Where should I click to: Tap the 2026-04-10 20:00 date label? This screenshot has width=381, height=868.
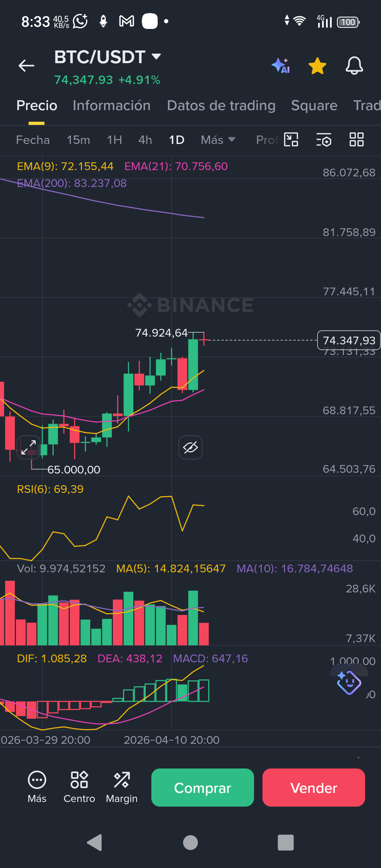pos(171,740)
